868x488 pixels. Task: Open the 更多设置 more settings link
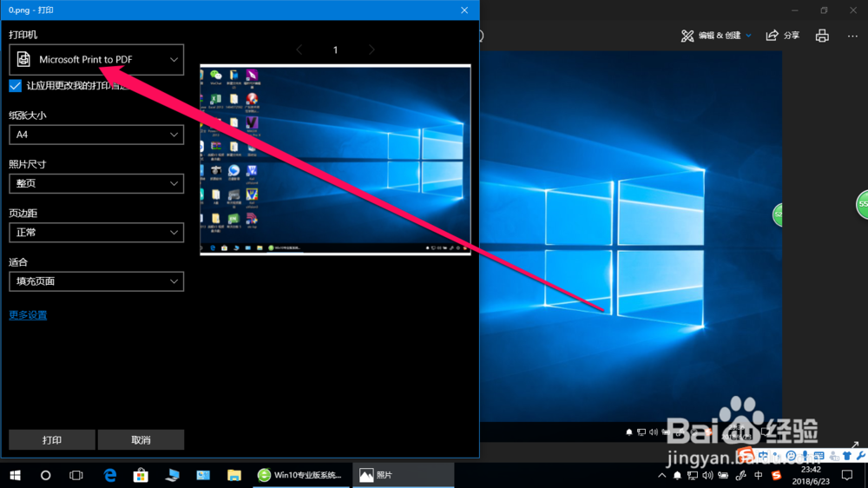click(28, 315)
